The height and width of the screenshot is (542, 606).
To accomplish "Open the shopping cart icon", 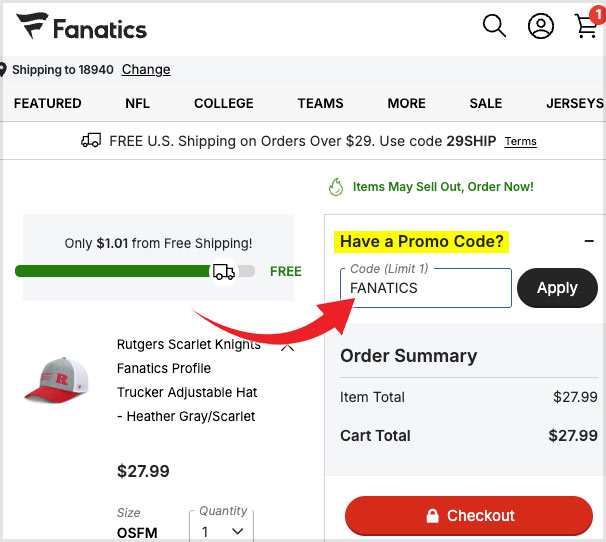I will 587,25.
